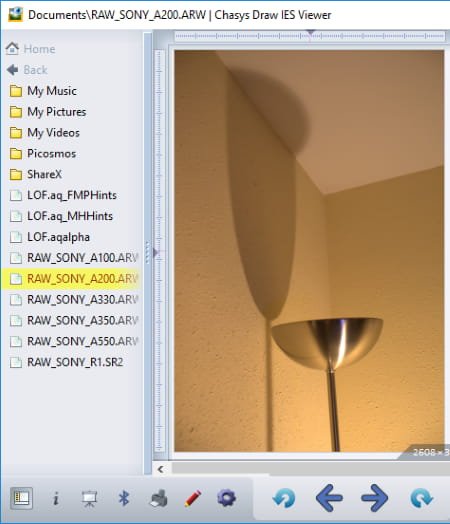
Task: Click the Back arrow icon
Action: click(13, 70)
